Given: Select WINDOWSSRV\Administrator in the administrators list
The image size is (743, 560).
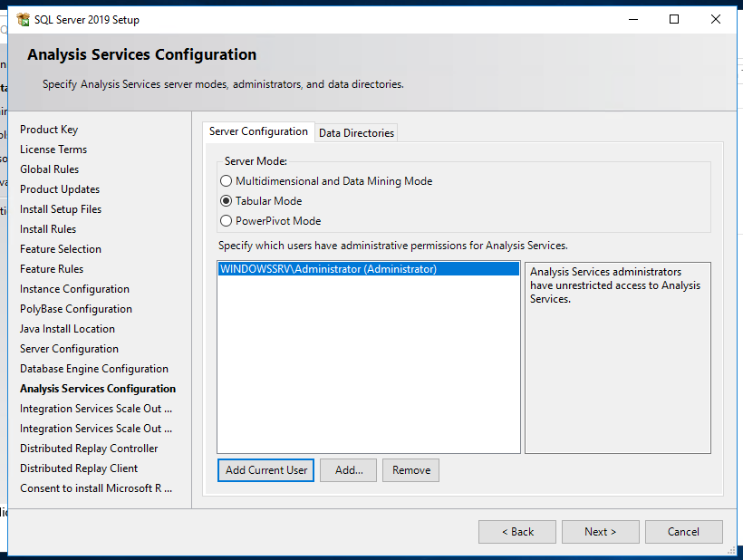Looking at the screenshot, I should [369, 269].
